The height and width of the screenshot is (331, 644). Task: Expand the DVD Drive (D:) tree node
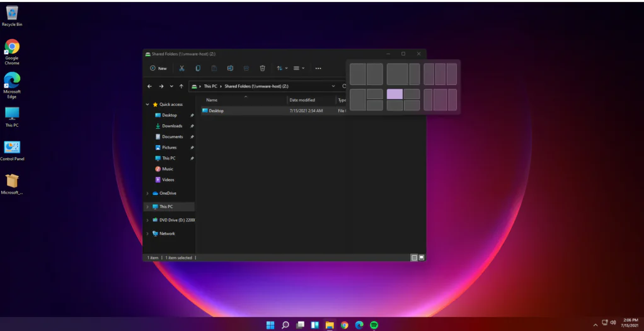pos(147,221)
